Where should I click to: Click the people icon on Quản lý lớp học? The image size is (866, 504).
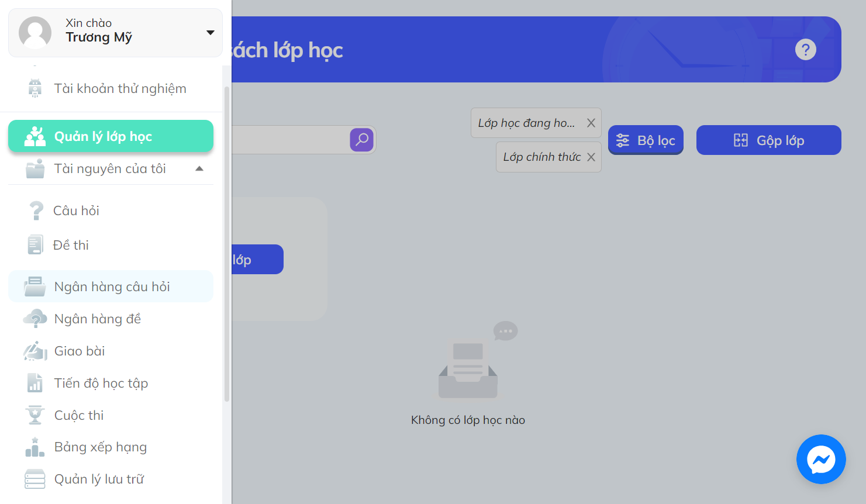tap(35, 136)
